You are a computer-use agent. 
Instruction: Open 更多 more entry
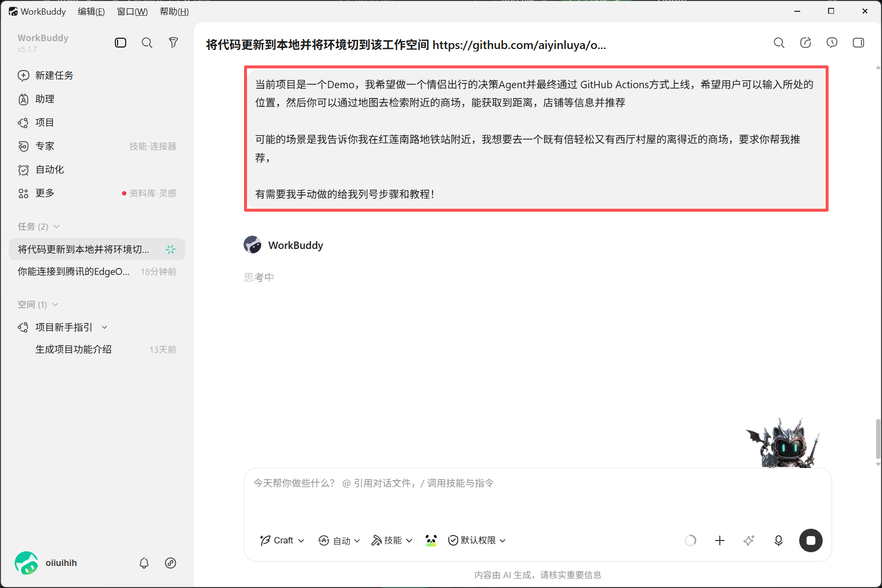click(x=45, y=193)
